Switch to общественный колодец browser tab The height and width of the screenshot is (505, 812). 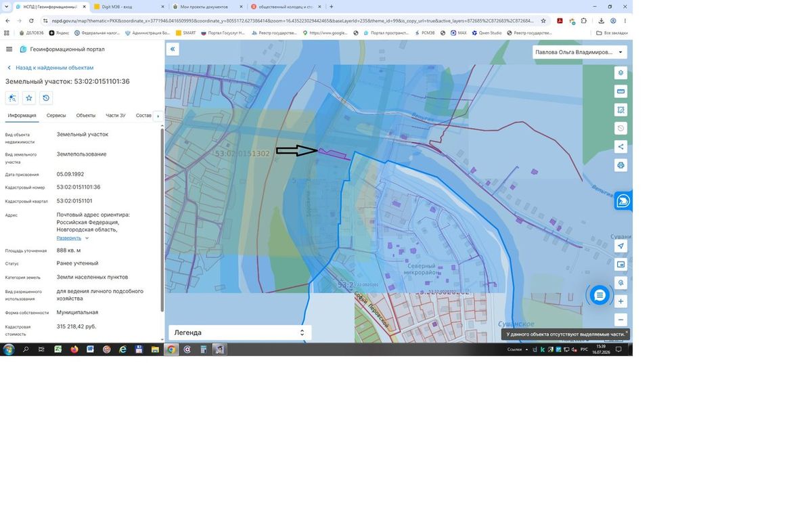286,7
